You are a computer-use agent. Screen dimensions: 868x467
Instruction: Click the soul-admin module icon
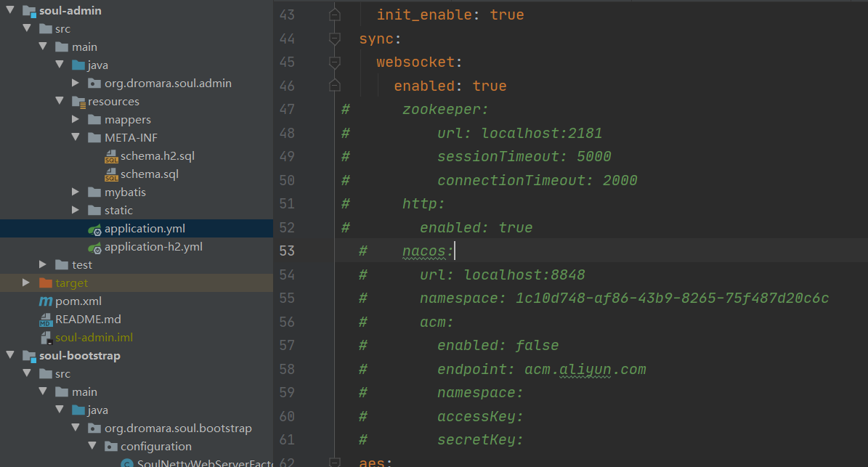29,11
